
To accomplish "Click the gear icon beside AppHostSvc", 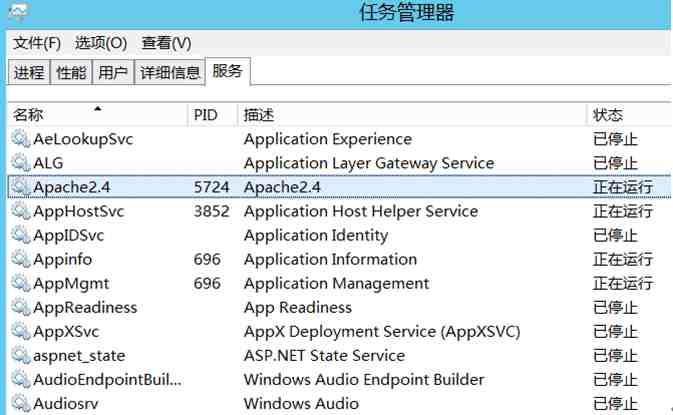I will (x=20, y=211).
